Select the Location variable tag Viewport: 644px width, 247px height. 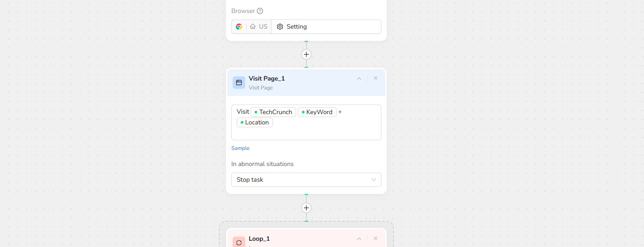point(255,123)
